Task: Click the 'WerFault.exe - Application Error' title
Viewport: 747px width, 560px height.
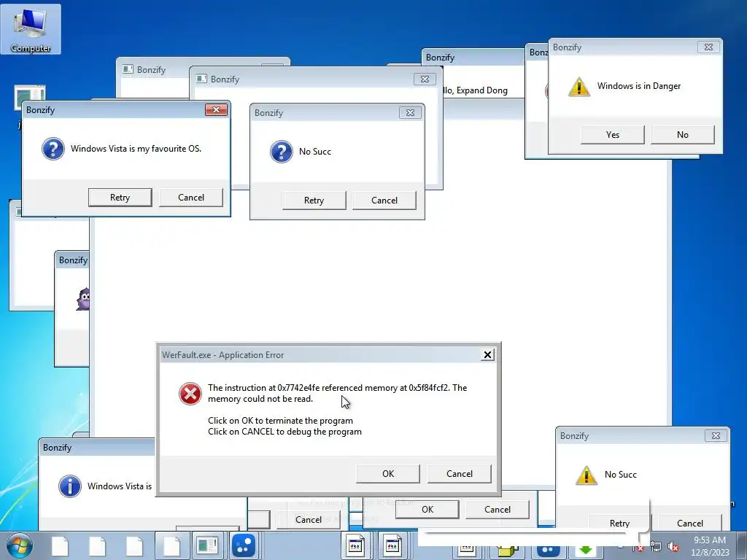Action: [x=223, y=355]
